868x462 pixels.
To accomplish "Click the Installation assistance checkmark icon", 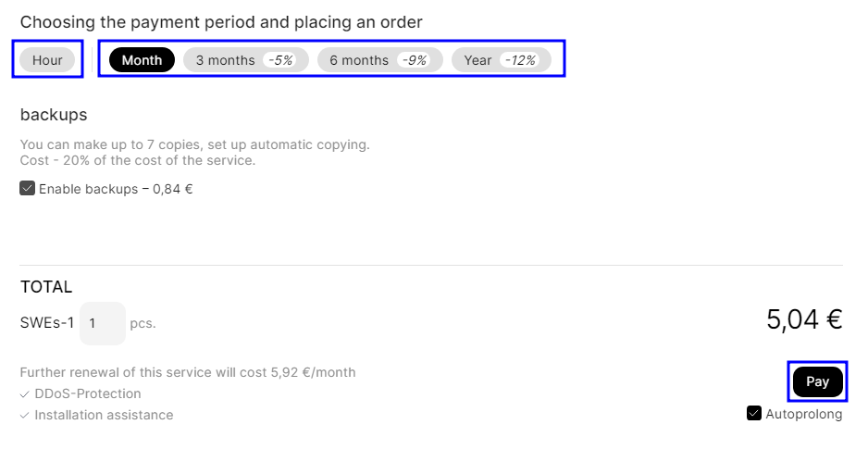I will pos(25,416).
